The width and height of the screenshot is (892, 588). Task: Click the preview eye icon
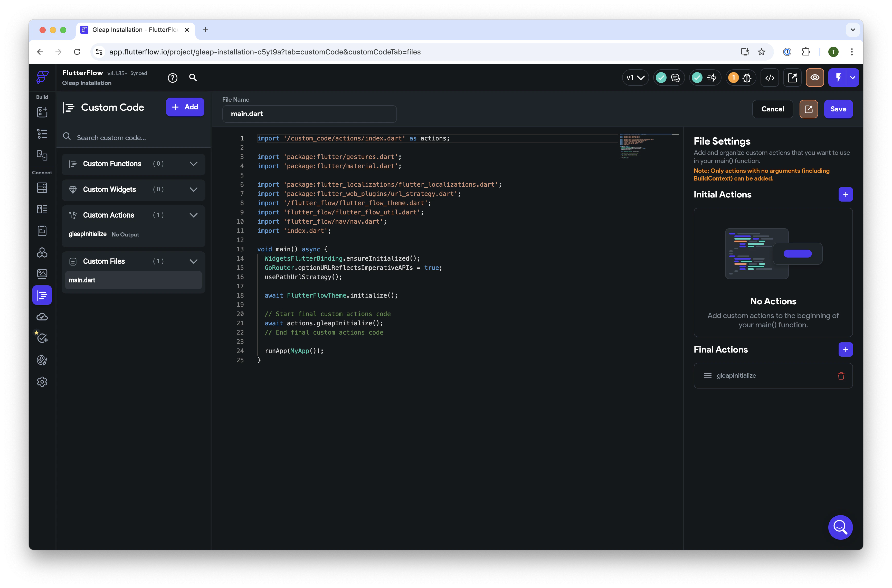(815, 78)
